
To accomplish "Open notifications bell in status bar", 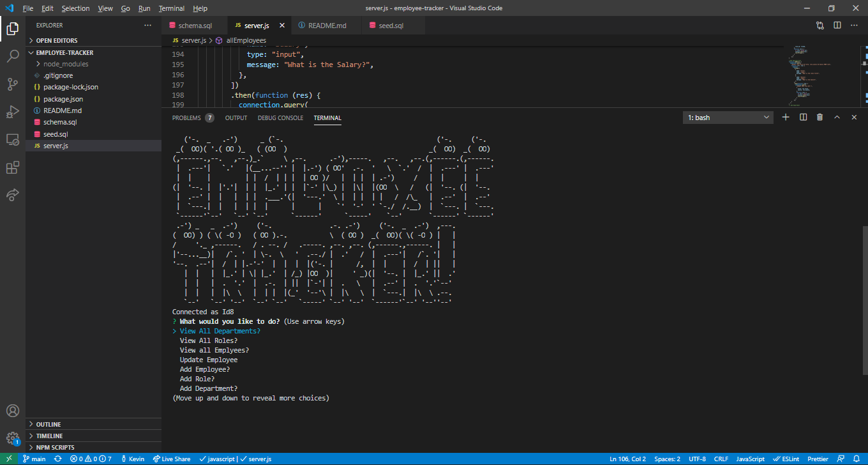I will coord(857,459).
